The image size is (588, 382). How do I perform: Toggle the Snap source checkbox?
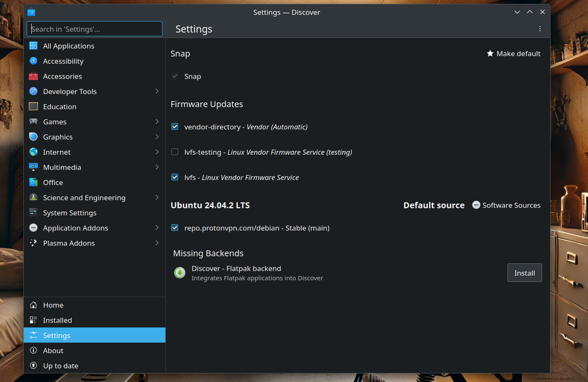pyautogui.click(x=175, y=76)
